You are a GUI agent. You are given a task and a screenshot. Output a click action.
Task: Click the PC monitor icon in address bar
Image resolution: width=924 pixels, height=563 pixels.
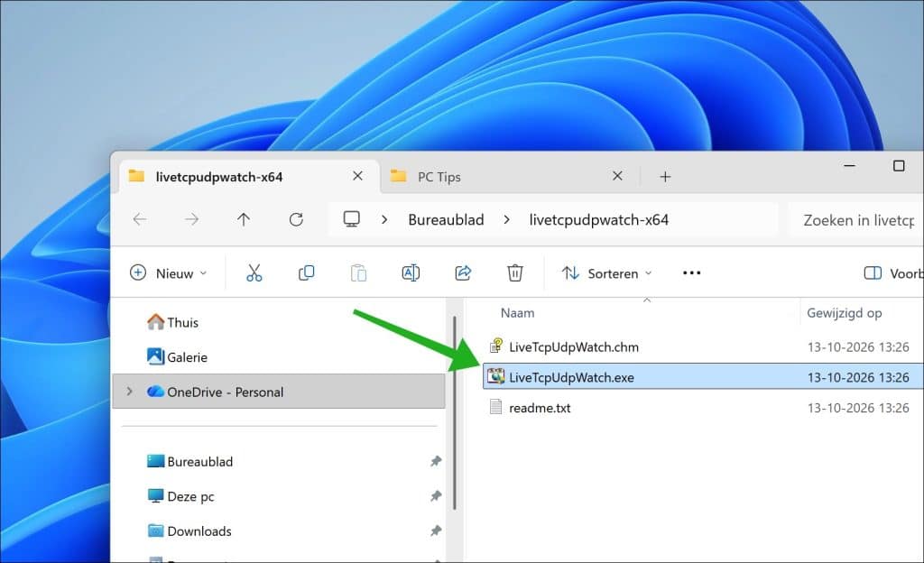(352, 219)
